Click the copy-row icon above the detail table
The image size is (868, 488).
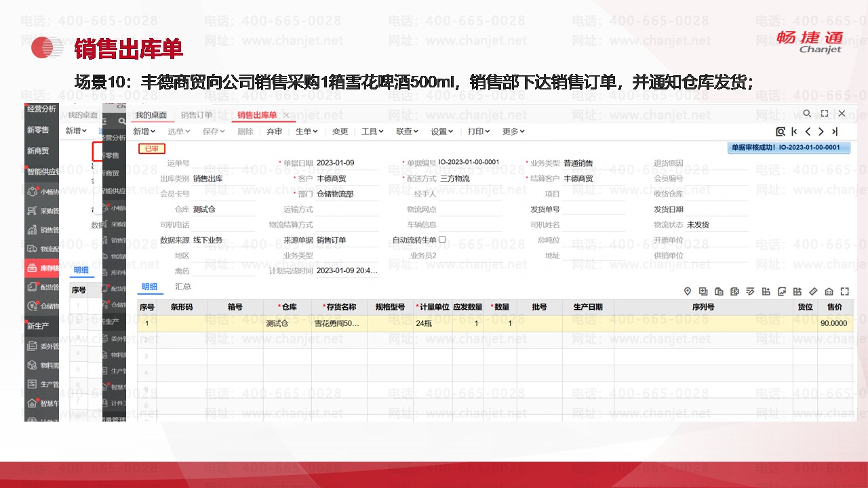tap(703, 291)
